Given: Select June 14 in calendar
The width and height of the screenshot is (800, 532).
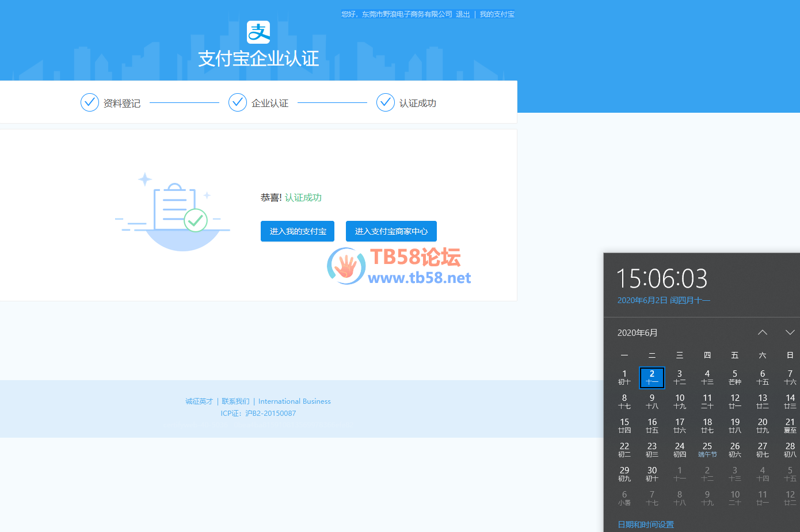Looking at the screenshot, I should 790,402.
